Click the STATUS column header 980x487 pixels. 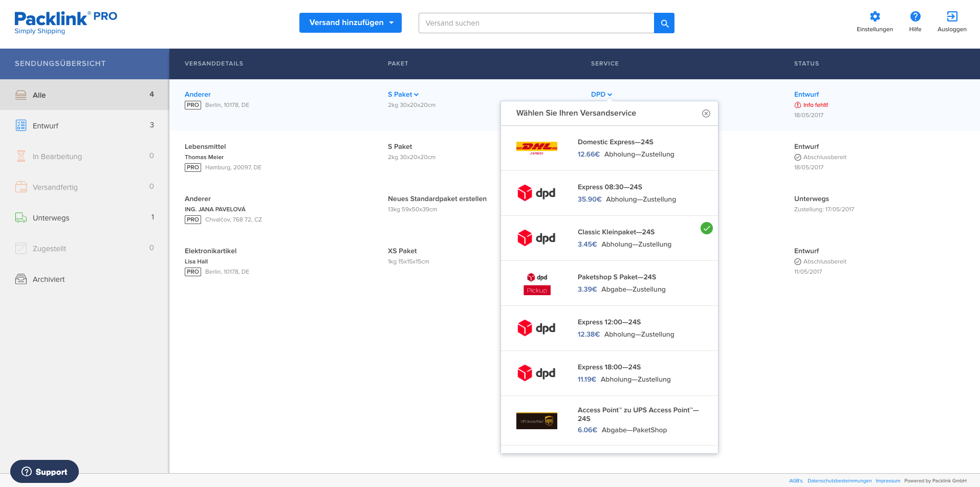pos(807,63)
